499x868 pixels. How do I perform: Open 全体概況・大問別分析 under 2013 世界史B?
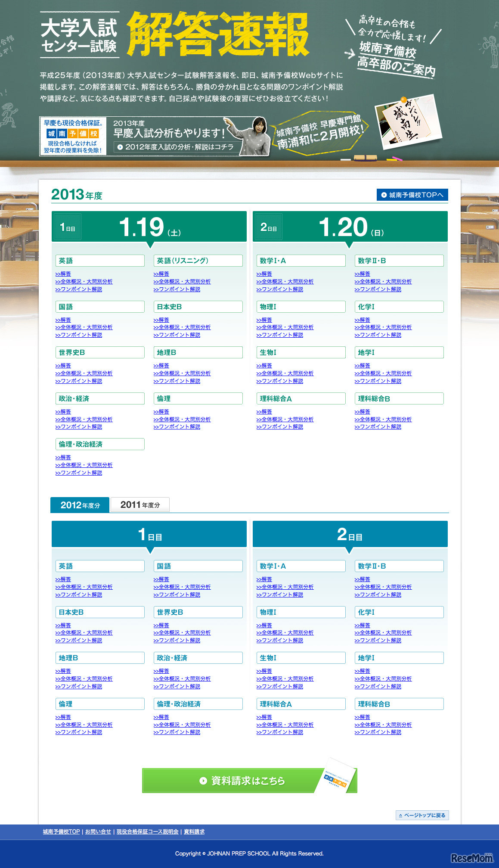click(84, 373)
